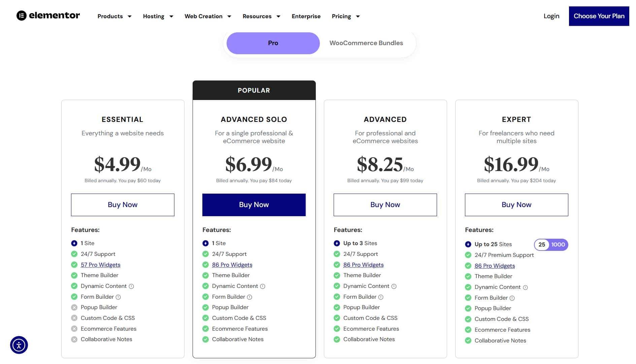Click Form Builder info icon in Advanced plan
This screenshot has width=636, height=364.
pos(381,297)
